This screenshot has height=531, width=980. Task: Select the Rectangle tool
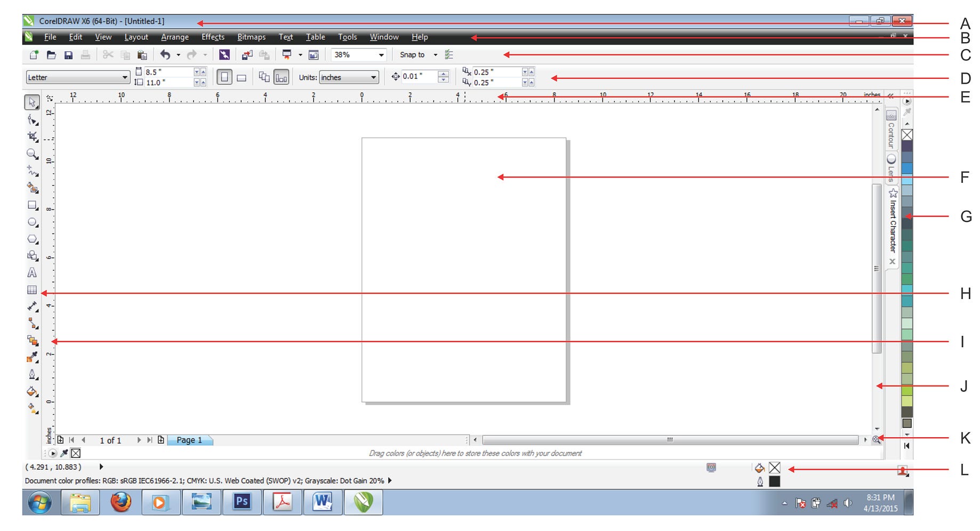click(x=33, y=206)
